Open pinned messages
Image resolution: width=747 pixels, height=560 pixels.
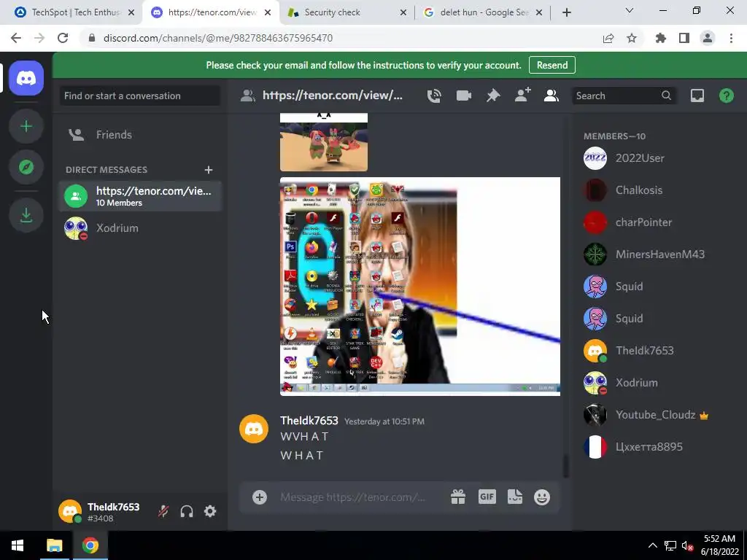(x=493, y=96)
